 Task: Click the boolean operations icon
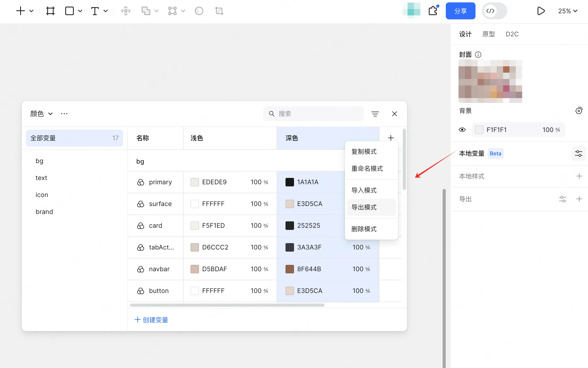coord(146,11)
